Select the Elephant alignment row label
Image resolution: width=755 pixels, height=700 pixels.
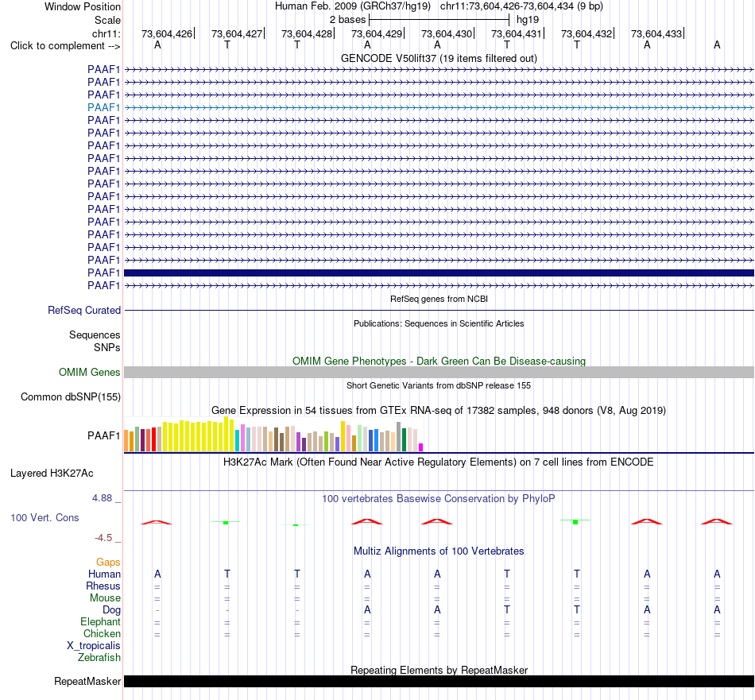pos(100,621)
